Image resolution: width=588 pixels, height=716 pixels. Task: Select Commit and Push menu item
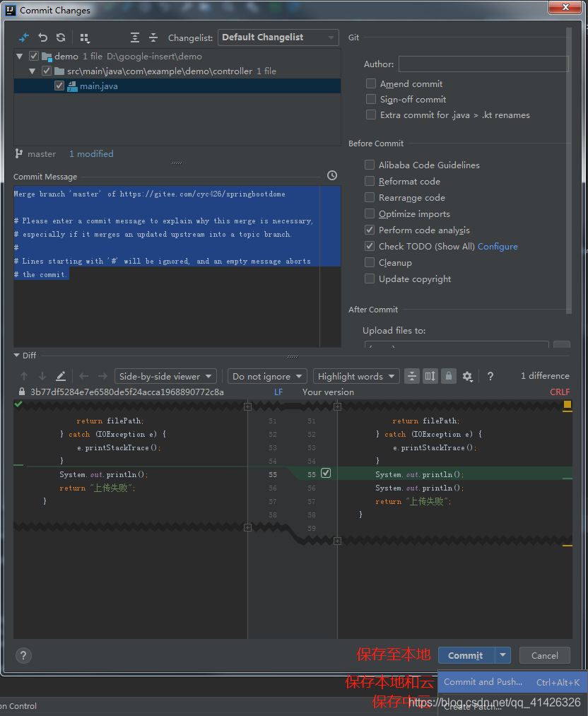point(483,682)
